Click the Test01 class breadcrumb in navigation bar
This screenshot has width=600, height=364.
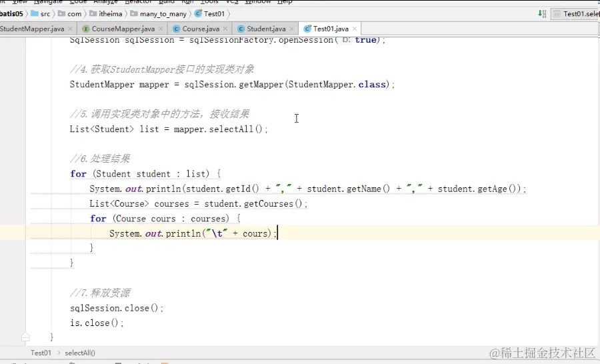[210, 14]
